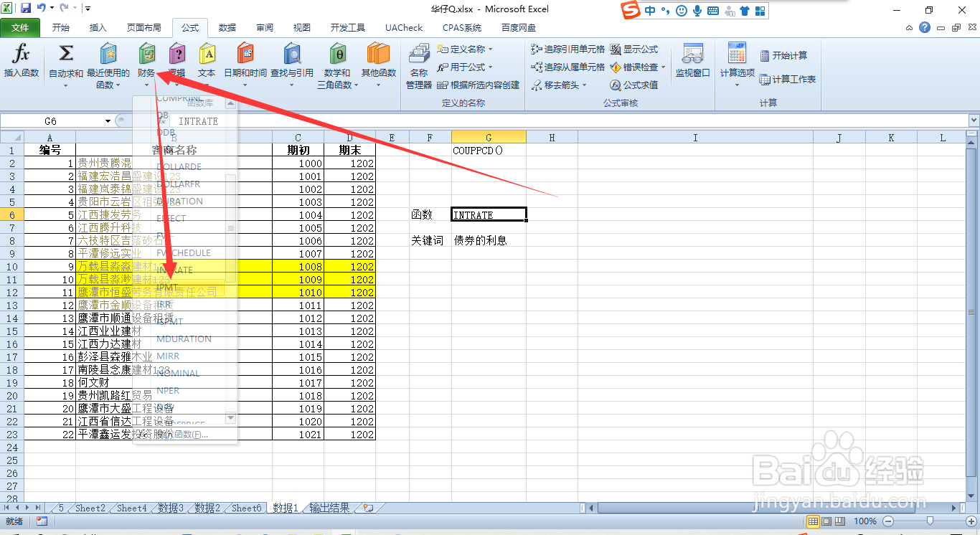Open the Recently Used functions book icon
This screenshot has height=535, width=980.
coord(108,65)
